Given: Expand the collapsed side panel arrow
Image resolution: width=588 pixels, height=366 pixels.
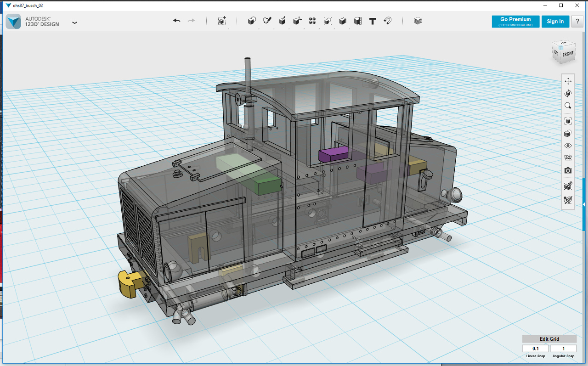Looking at the screenshot, I should tap(584, 204).
